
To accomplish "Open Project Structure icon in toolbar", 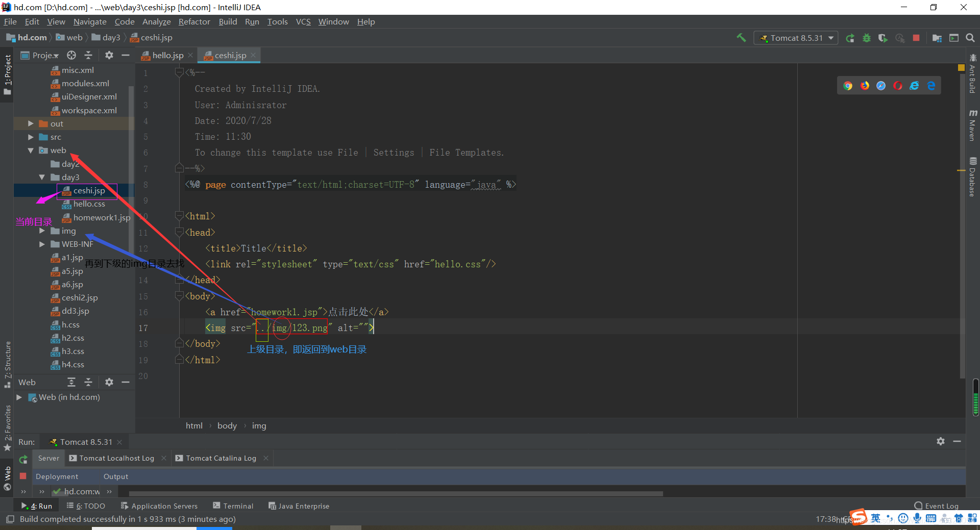I will (937, 38).
